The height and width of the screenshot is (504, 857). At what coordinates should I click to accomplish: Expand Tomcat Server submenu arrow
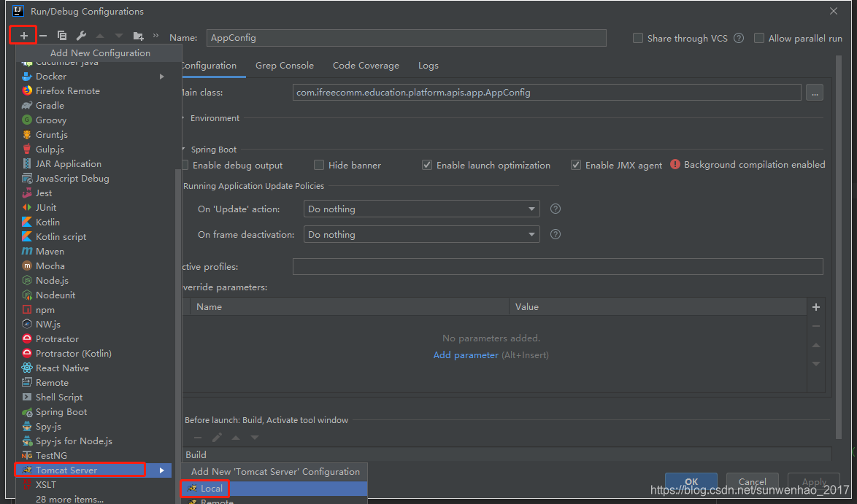pyautogui.click(x=162, y=470)
